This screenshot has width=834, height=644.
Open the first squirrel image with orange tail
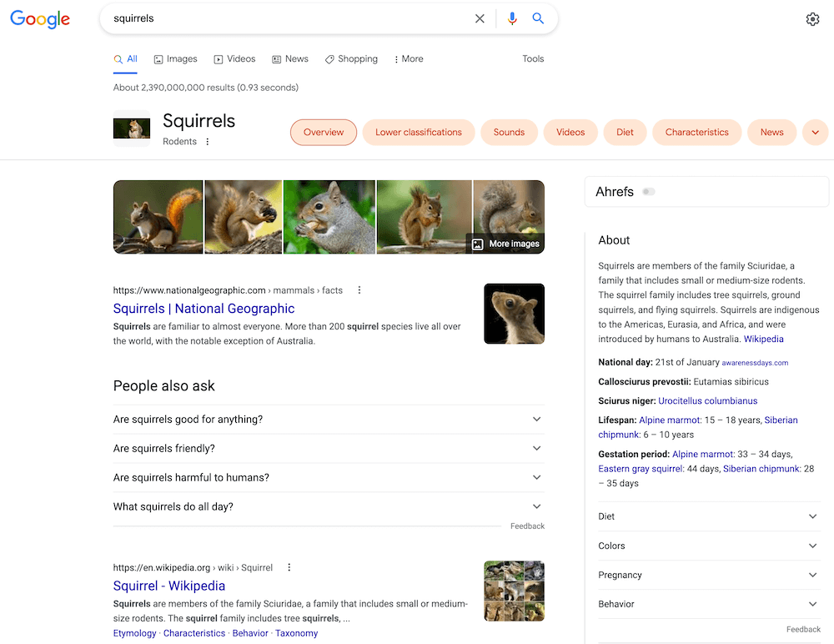tap(158, 217)
